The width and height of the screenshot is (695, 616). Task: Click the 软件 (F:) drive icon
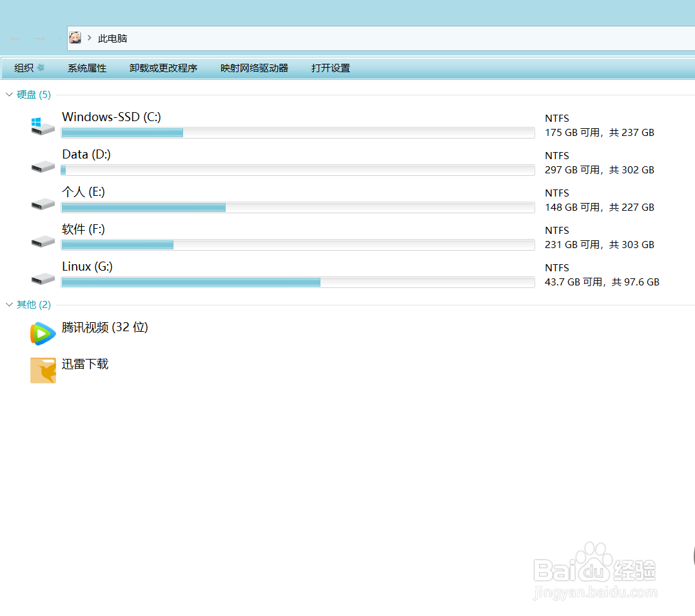pos(43,242)
